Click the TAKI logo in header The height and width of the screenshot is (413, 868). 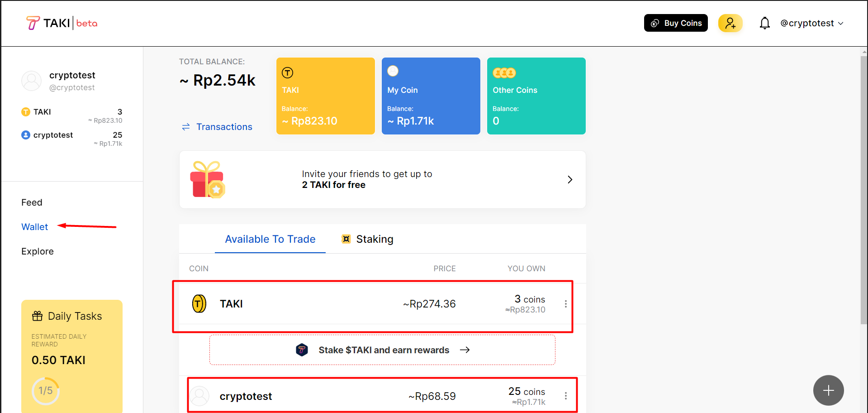pos(62,23)
